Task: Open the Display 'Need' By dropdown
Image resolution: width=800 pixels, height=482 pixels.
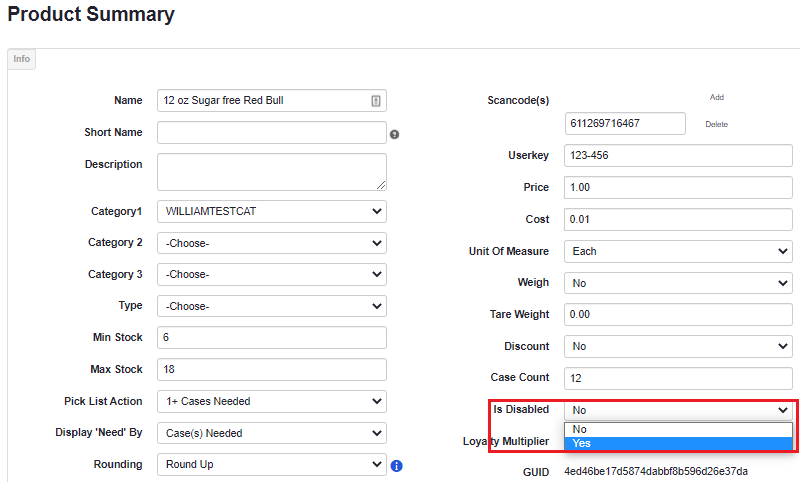Action: (271, 433)
